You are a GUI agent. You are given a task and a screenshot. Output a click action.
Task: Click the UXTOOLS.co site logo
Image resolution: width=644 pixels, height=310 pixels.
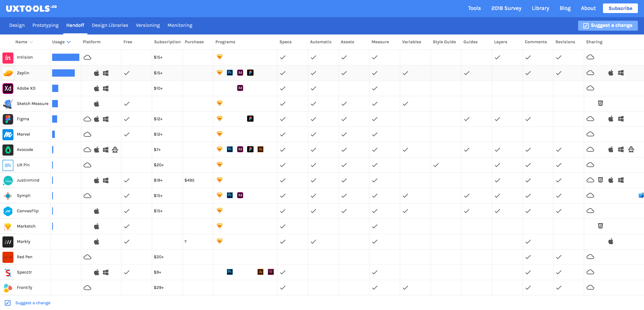click(x=31, y=8)
